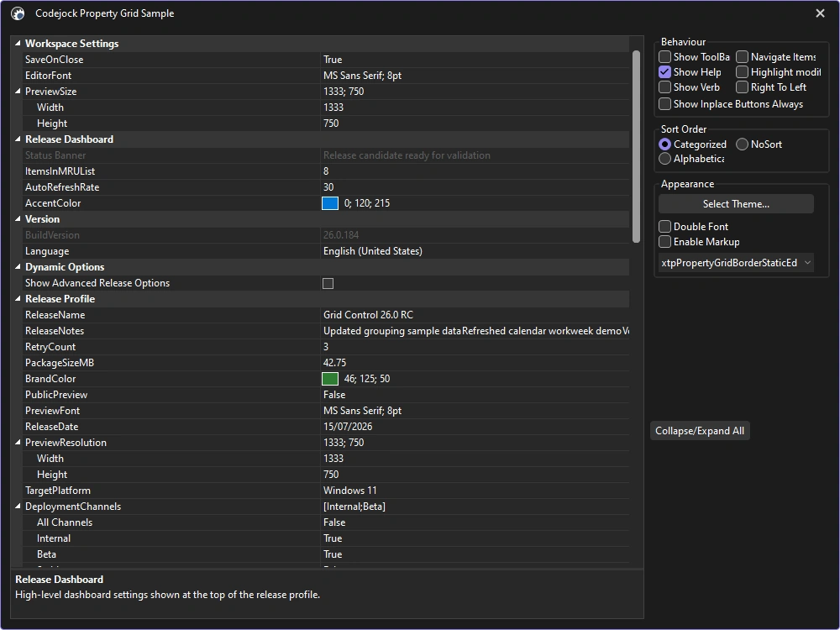
Task: Click the Collapse/Expand All button
Action: (700, 431)
